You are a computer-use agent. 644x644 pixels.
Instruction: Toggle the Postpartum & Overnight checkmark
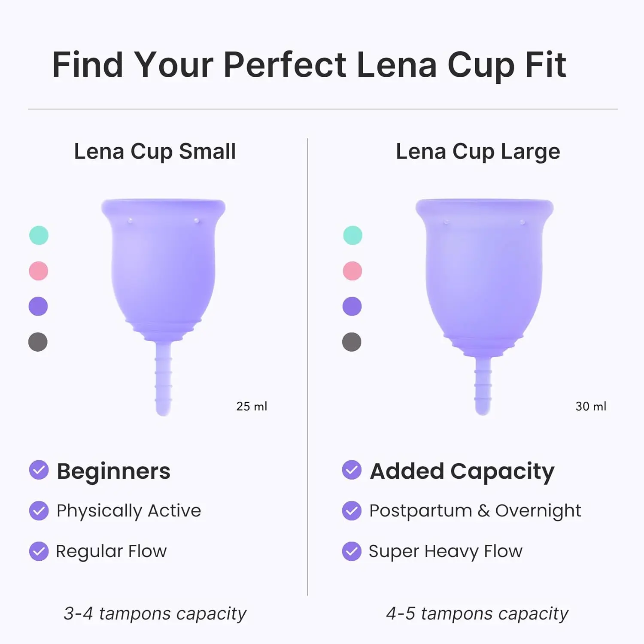pos(352,510)
